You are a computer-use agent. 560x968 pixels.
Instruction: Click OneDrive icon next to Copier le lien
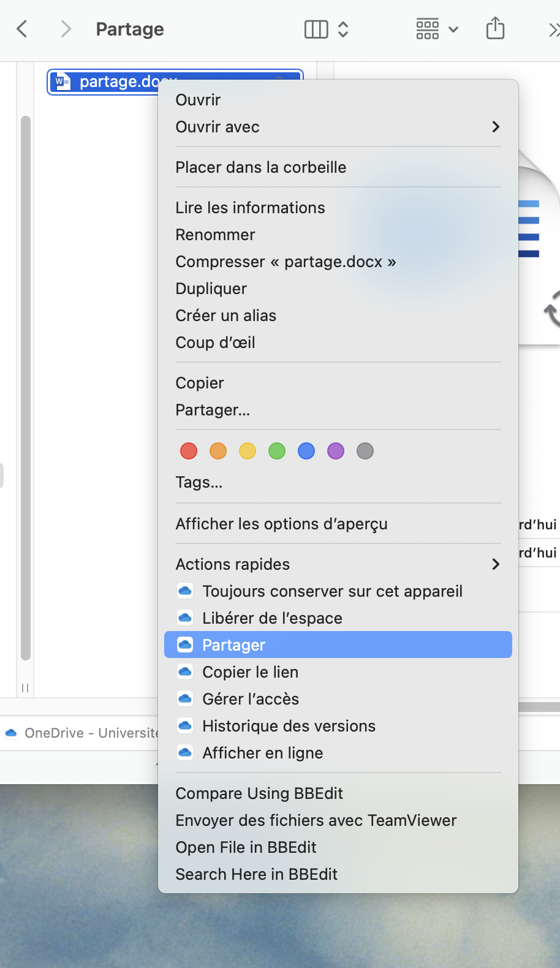tap(185, 672)
